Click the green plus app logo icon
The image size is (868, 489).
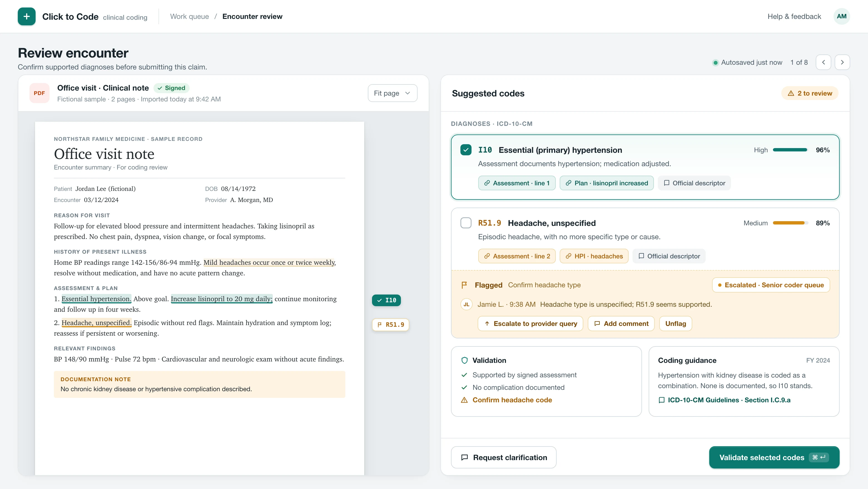pos(27,16)
